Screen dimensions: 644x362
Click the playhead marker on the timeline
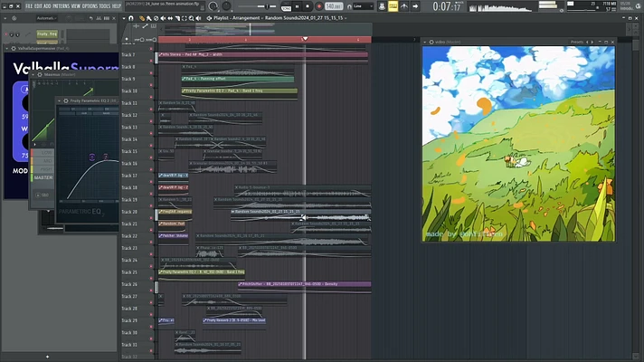pos(305,39)
